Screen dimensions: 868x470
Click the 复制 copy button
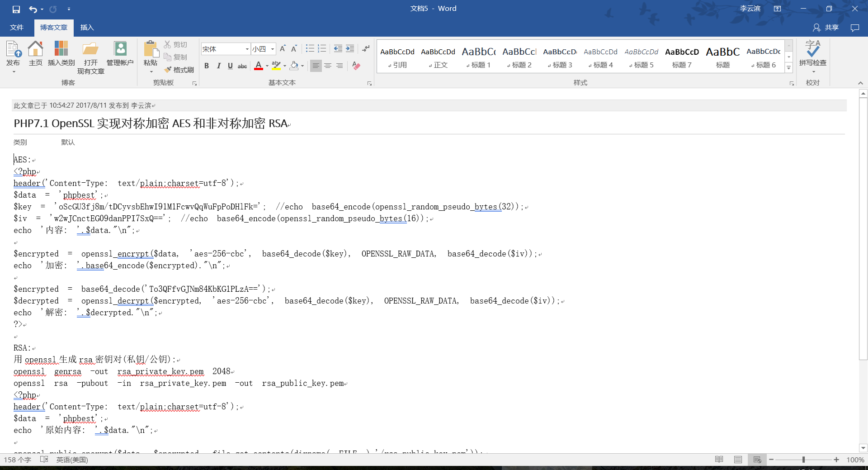coord(175,57)
